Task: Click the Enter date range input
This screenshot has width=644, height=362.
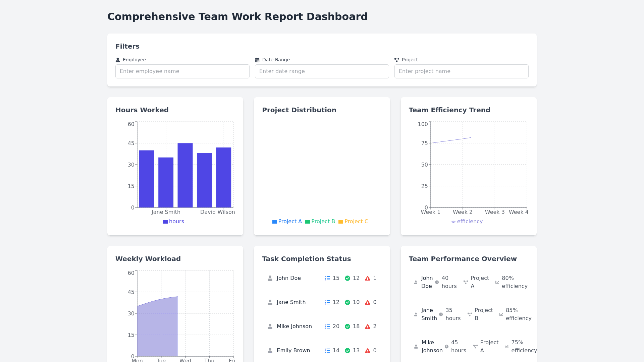Action: [322, 71]
